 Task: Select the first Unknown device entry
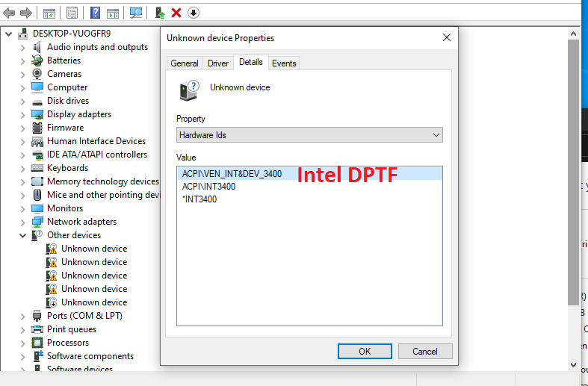coord(94,249)
